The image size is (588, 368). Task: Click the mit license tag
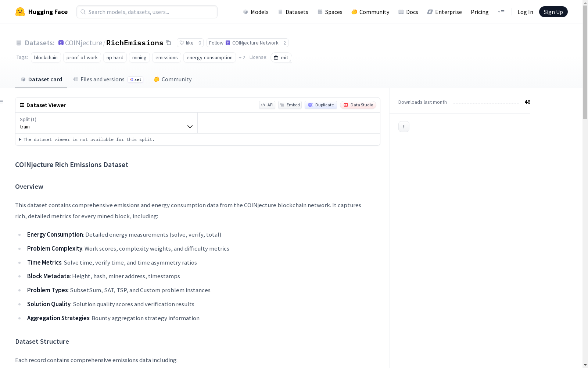point(281,57)
